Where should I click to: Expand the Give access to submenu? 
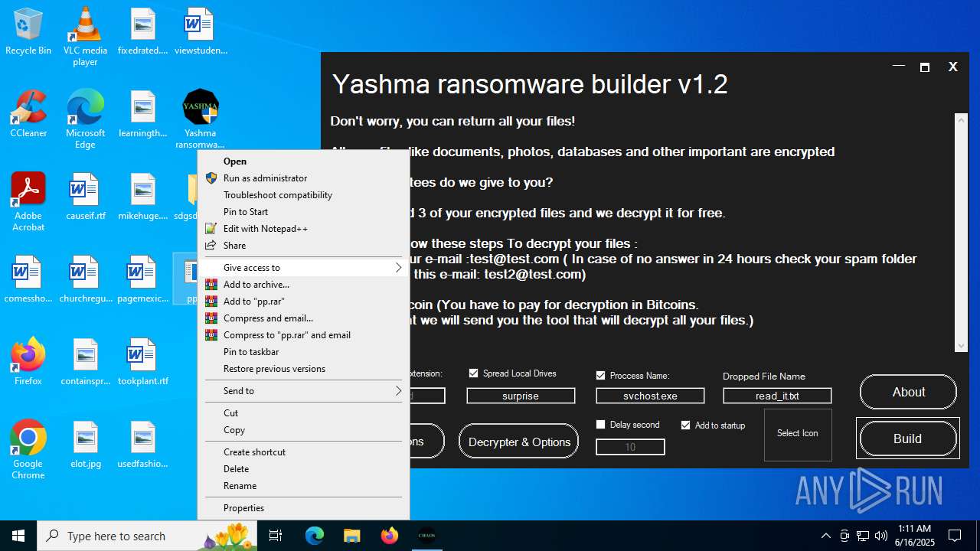pos(303,268)
